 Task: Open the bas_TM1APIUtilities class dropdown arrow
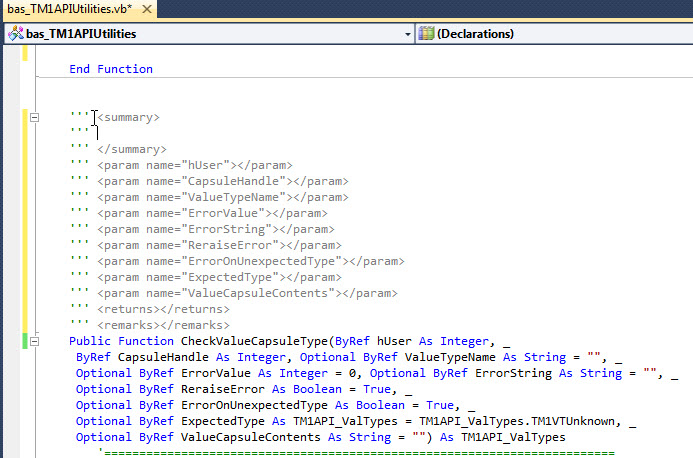(x=407, y=33)
